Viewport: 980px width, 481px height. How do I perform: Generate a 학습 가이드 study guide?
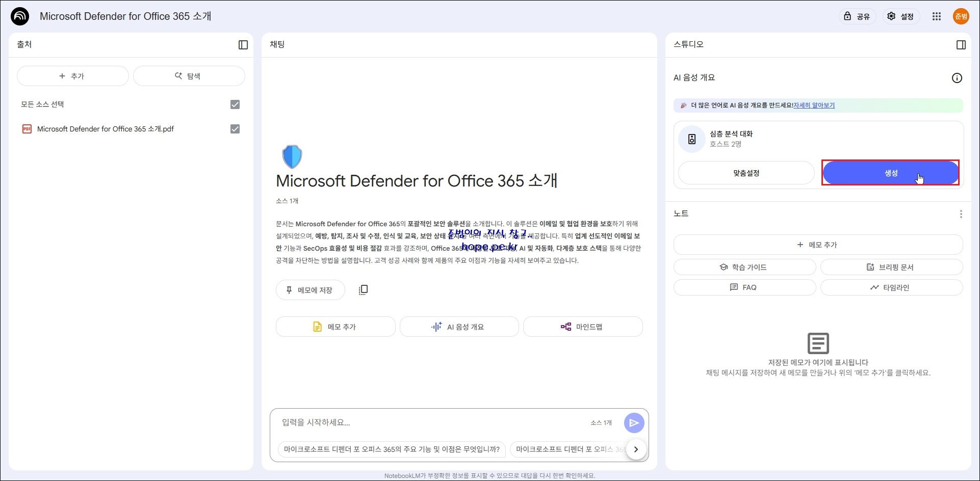745,267
